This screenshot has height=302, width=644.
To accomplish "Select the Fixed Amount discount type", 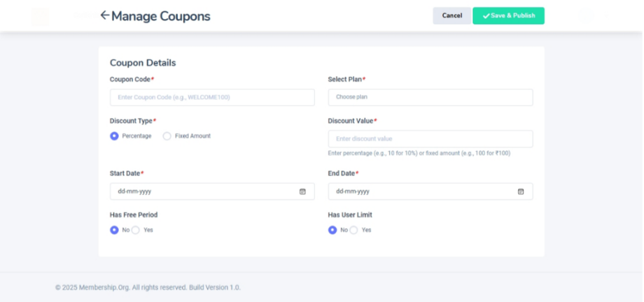I will tap(167, 136).
